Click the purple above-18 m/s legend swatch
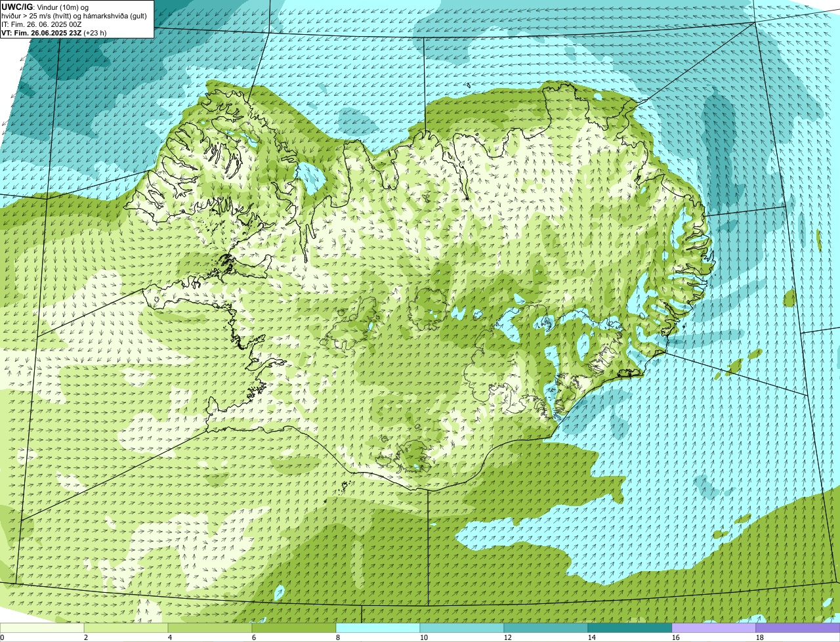The image size is (840, 642). pyautogui.click(x=798, y=628)
